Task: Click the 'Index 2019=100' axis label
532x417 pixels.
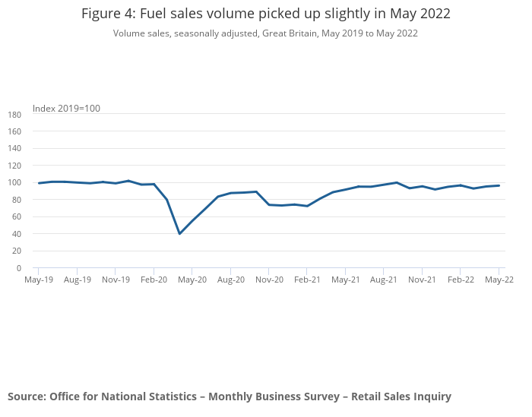Action: 66,109
